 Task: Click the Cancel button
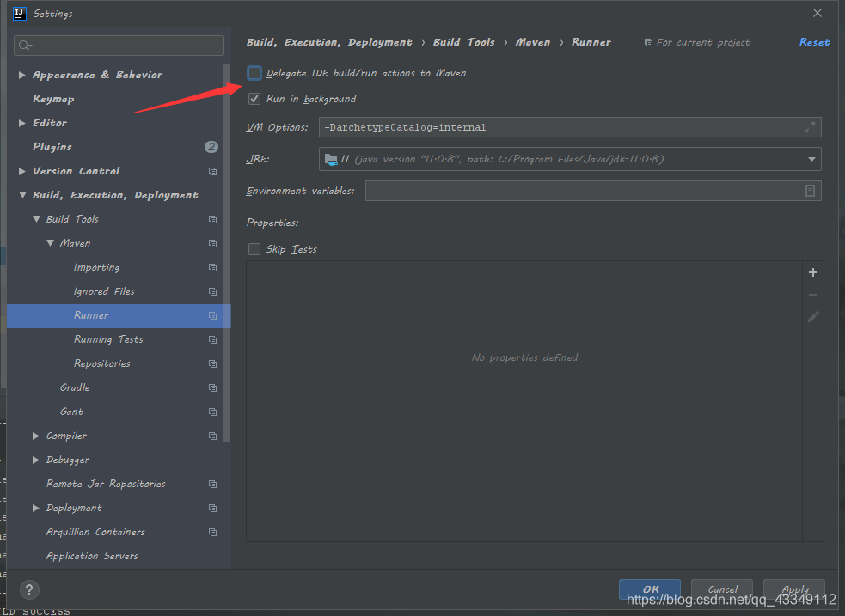coord(722,589)
